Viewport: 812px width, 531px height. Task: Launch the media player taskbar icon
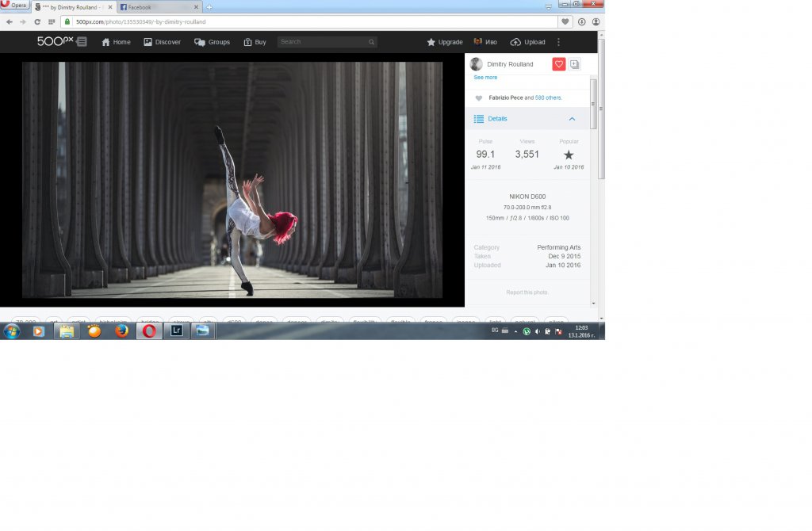39,331
